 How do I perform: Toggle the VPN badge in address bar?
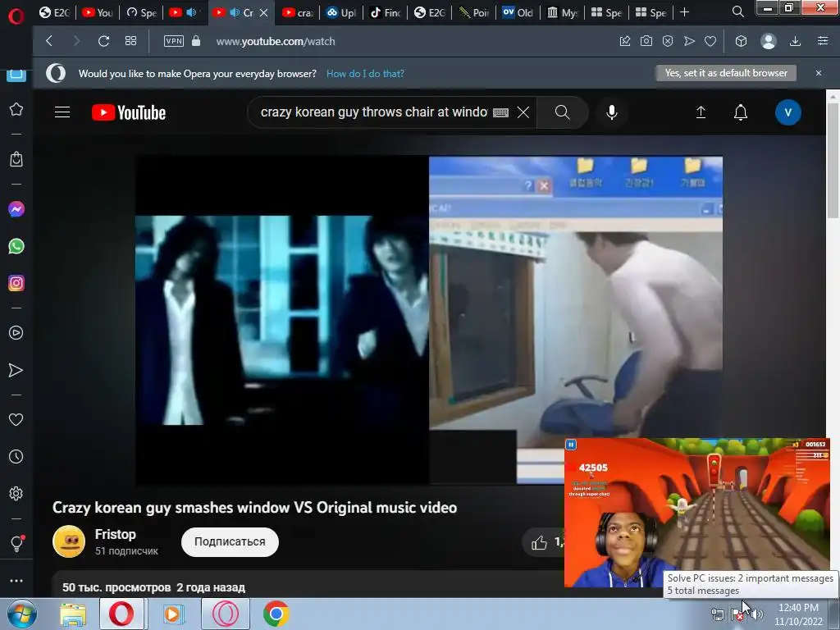coord(174,41)
